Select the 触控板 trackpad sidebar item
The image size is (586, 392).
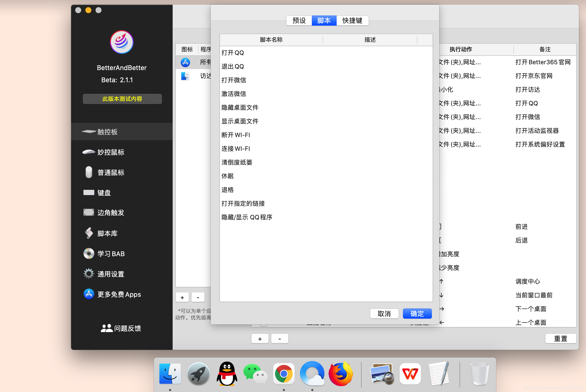122,132
